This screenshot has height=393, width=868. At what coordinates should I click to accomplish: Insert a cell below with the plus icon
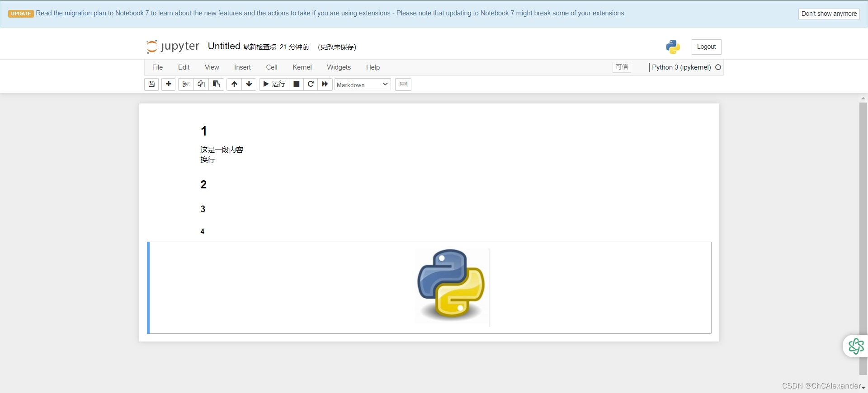(x=169, y=84)
